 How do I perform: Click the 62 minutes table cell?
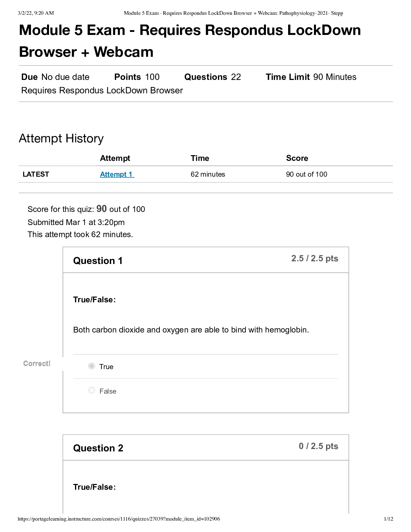208,174
